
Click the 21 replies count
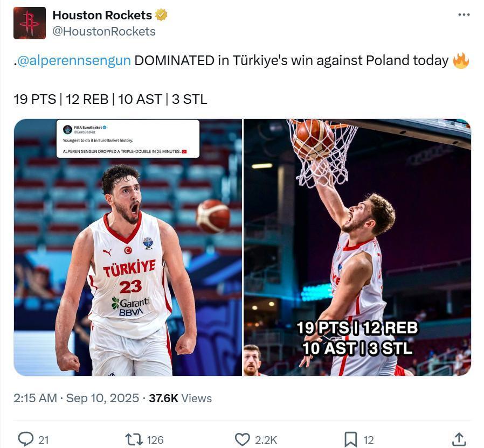click(x=44, y=440)
